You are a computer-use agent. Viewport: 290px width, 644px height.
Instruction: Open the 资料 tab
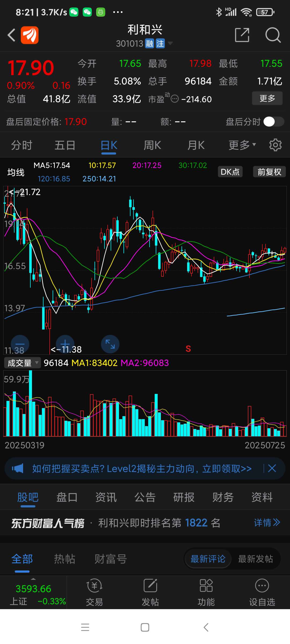click(x=262, y=497)
